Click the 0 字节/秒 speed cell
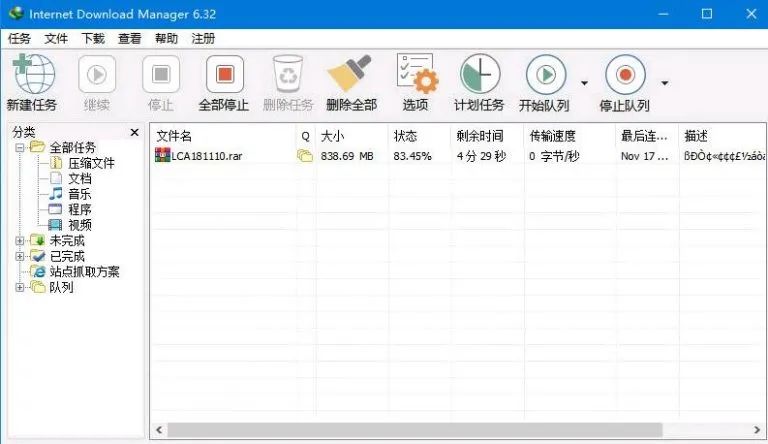This screenshot has width=768, height=444. click(x=554, y=156)
